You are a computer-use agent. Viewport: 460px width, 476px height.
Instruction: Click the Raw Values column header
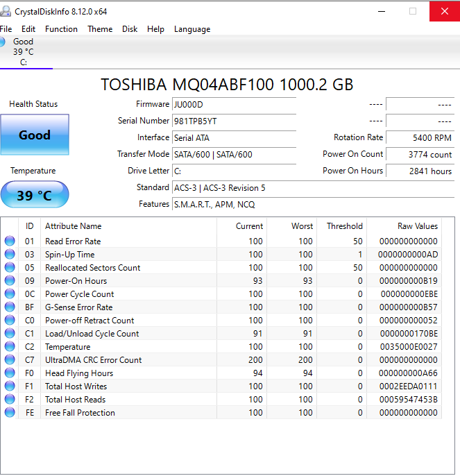417,226
